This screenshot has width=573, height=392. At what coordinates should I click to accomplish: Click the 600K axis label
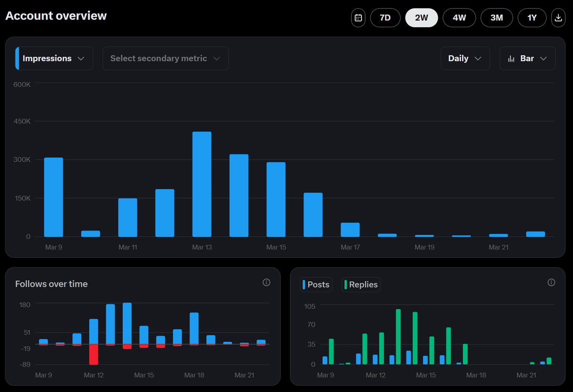point(22,84)
